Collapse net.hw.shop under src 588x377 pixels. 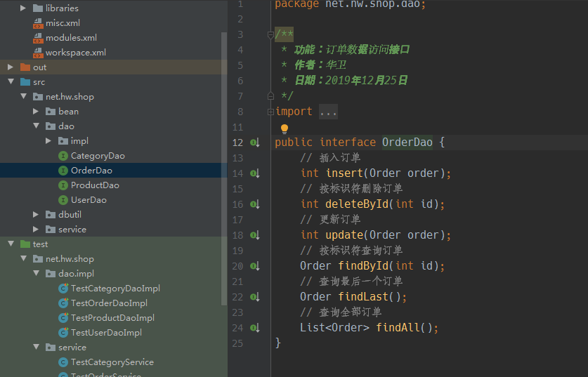pyautogui.click(x=23, y=96)
